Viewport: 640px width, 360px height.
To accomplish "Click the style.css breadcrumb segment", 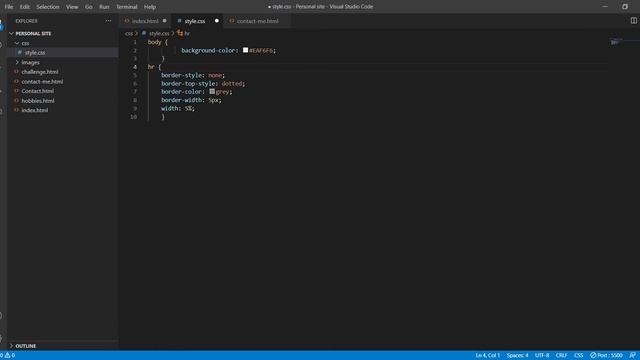I will click(x=159, y=33).
